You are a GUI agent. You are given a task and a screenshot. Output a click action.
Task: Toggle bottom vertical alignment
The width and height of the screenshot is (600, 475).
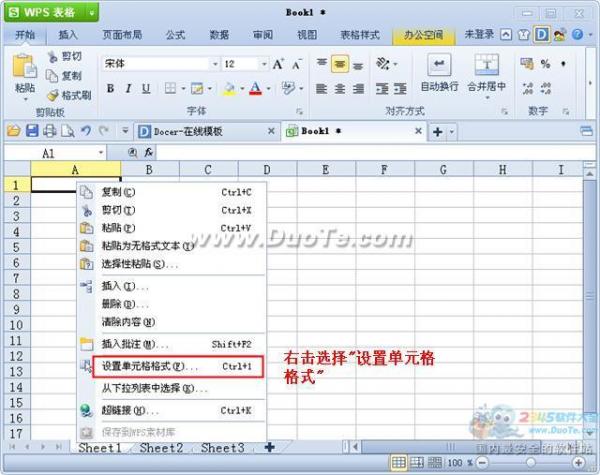358,65
